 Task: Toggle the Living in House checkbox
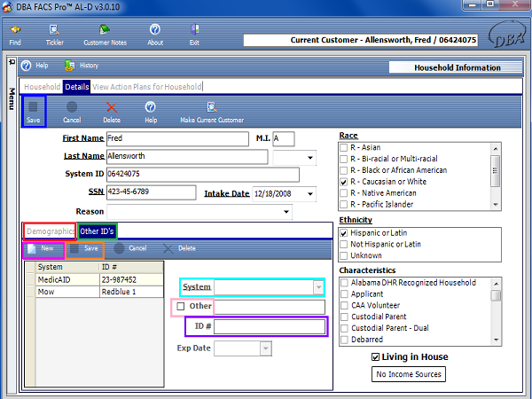375,357
